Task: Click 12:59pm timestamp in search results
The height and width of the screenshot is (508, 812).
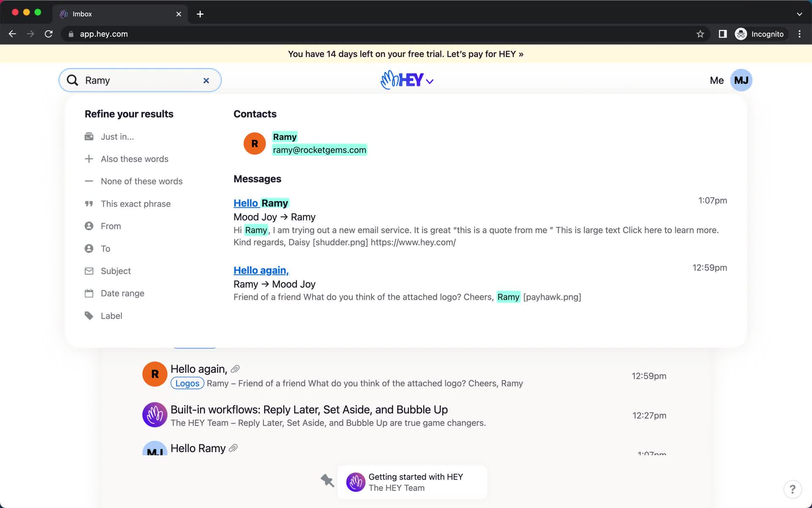Action: (x=709, y=268)
